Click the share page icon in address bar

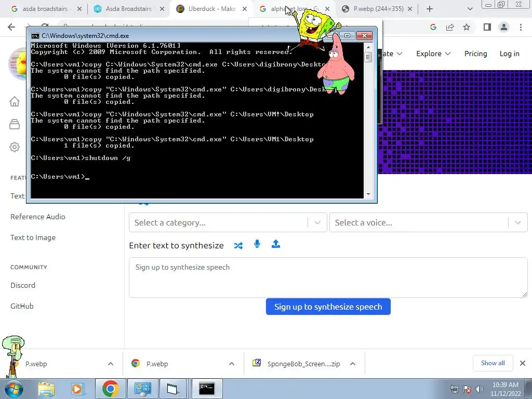[450, 27]
